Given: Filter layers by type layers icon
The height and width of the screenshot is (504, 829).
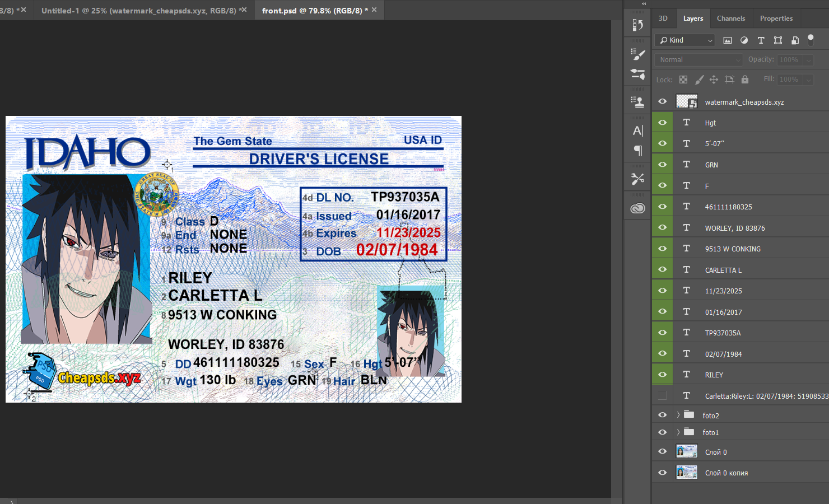Looking at the screenshot, I should [761, 40].
